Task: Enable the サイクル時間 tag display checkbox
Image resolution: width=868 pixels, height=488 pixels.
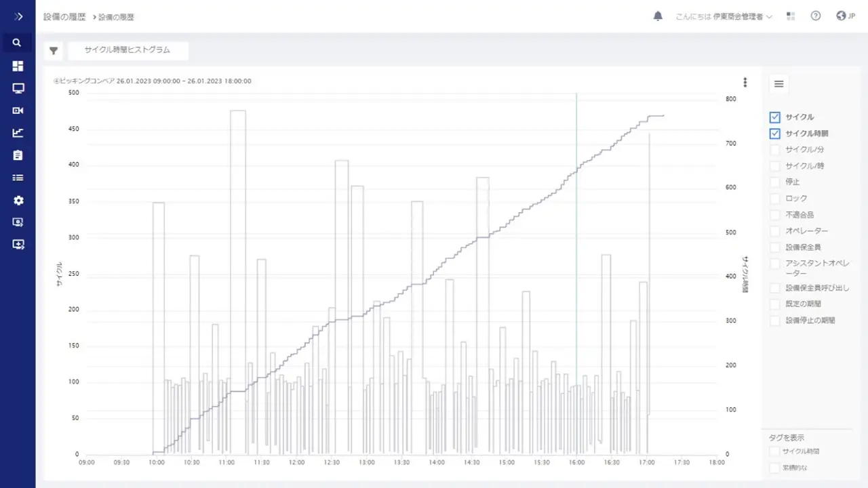Action: click(774, 451)
